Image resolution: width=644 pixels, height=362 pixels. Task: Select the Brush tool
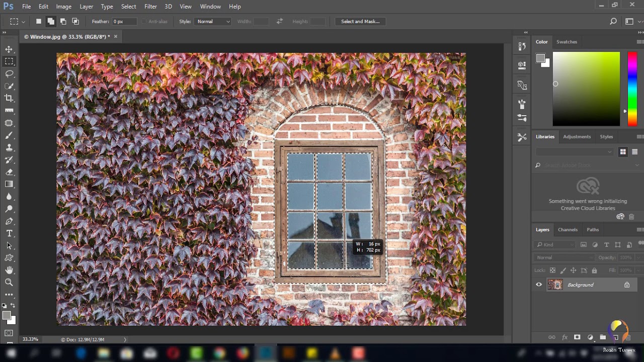coord(9,135)
